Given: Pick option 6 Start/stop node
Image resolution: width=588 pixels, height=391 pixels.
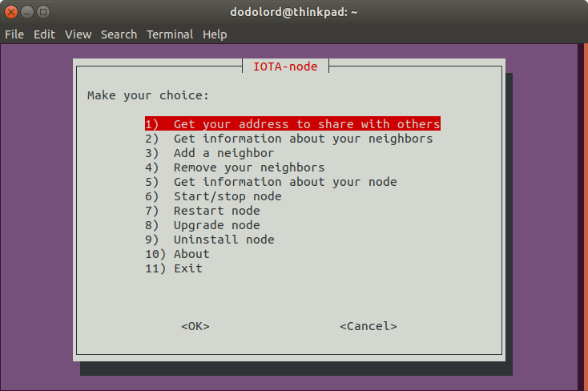Looking at the screenshot, I should [x=213, y=196].
